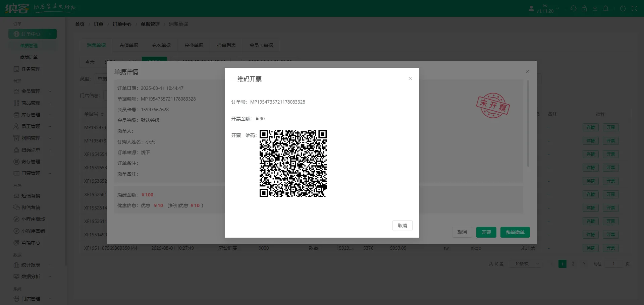The width and height of the screenshot is (644, 305).
Task: Open the notification bell icon
Action: (x=606, y=8)
